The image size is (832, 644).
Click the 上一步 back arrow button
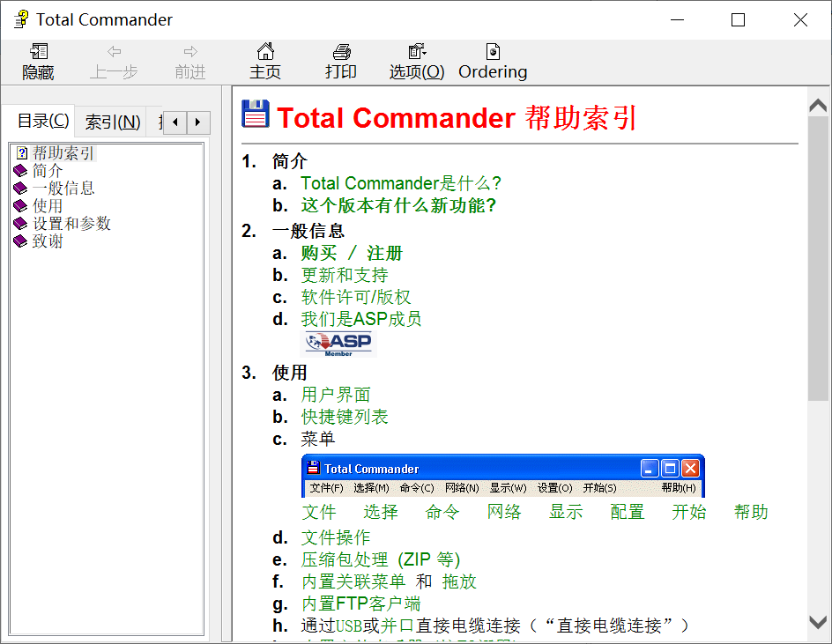click(114, 62)
